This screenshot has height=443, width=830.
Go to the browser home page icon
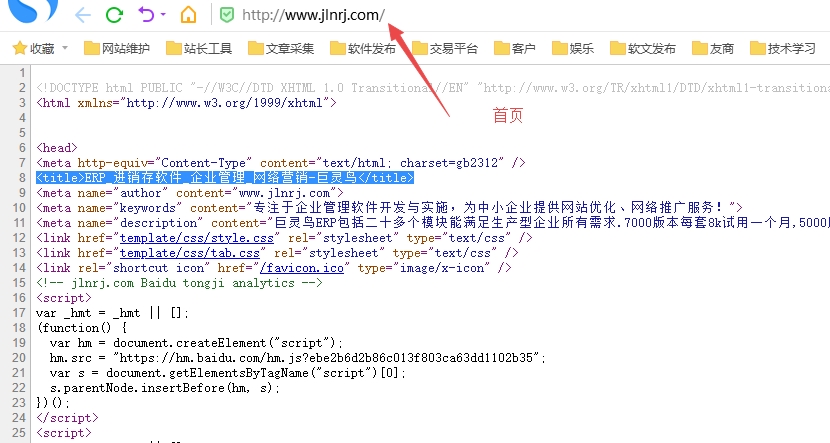[187, 15]
